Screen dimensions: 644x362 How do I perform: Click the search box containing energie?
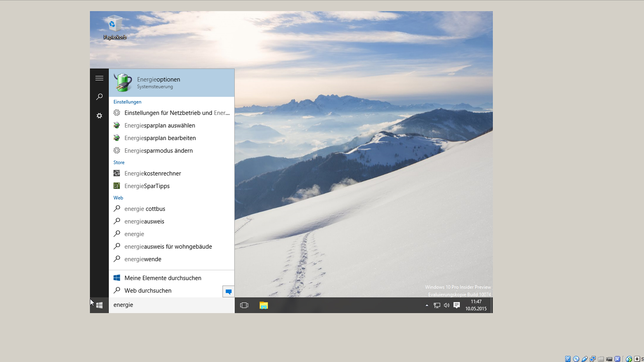click(x=171, y=305)
